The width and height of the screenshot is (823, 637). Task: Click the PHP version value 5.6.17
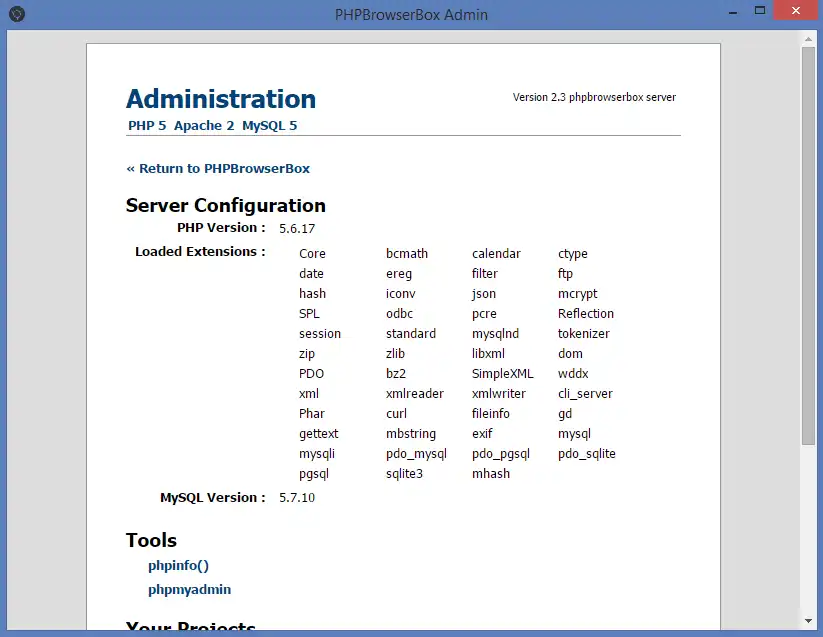coord(297,229)
